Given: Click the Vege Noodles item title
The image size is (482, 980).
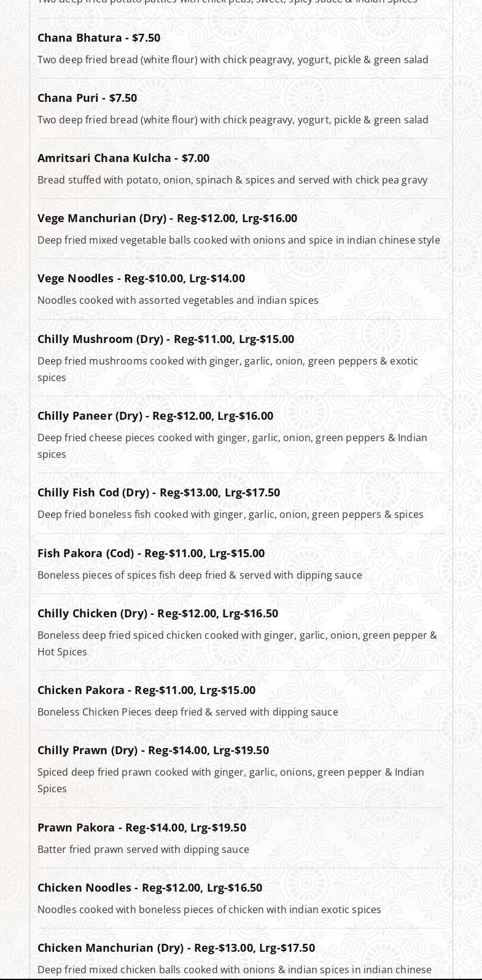Looking at the screenshot, I should click(141, 278).
